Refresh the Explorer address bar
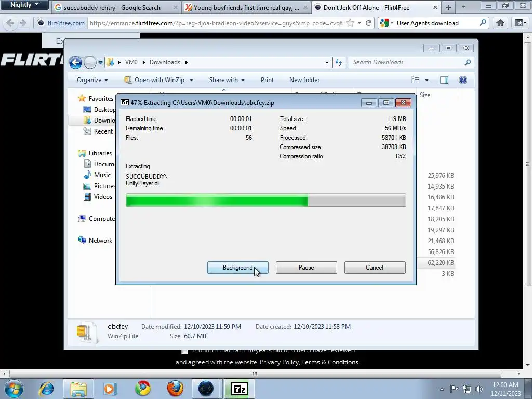Screen dimensions: 532x399 pos(339,62)
